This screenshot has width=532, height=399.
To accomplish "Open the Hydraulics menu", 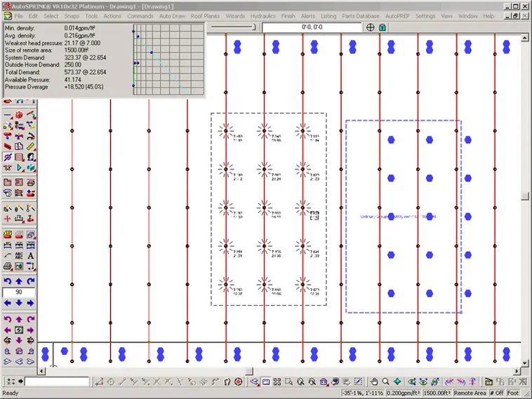I will coord(263,16).
